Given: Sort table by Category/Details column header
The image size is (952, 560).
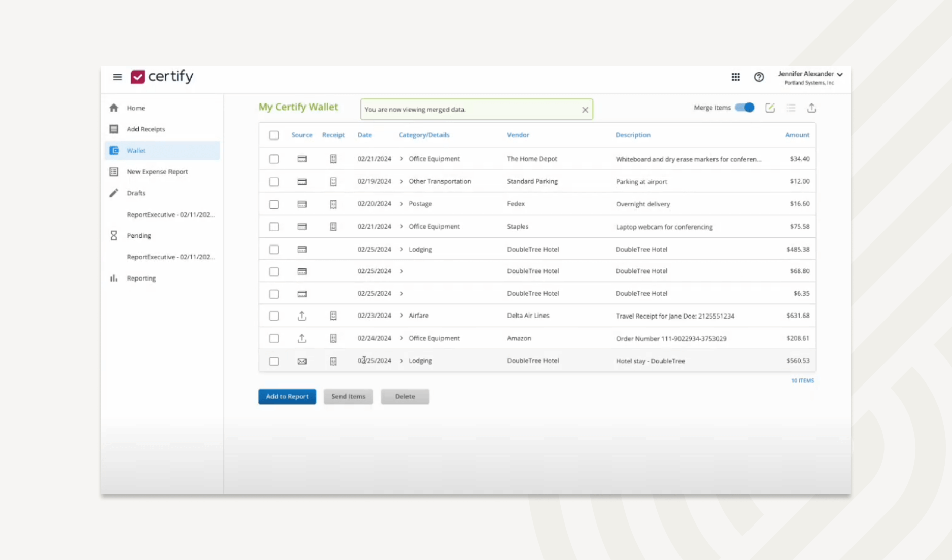Looking at the screenshot, I should click(424, 135).
